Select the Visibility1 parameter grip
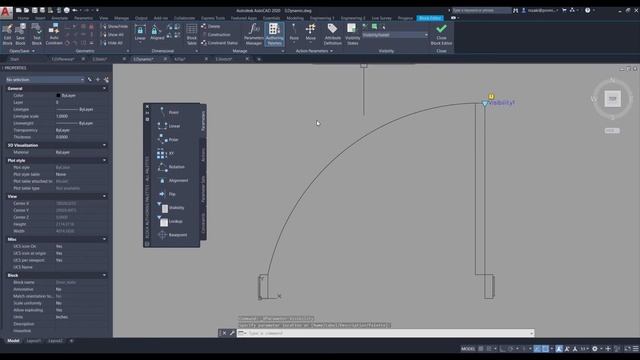This screenshot has width=640, height=360. click(484, 104)
